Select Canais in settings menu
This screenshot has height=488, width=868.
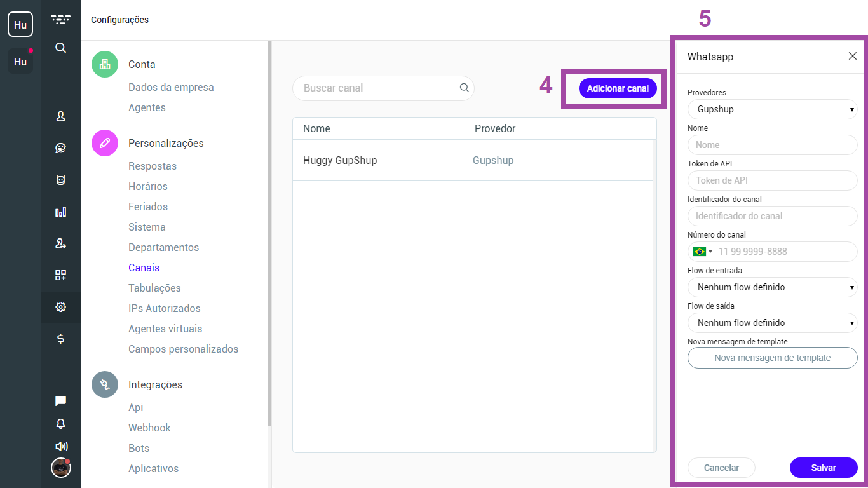(144, 268)
